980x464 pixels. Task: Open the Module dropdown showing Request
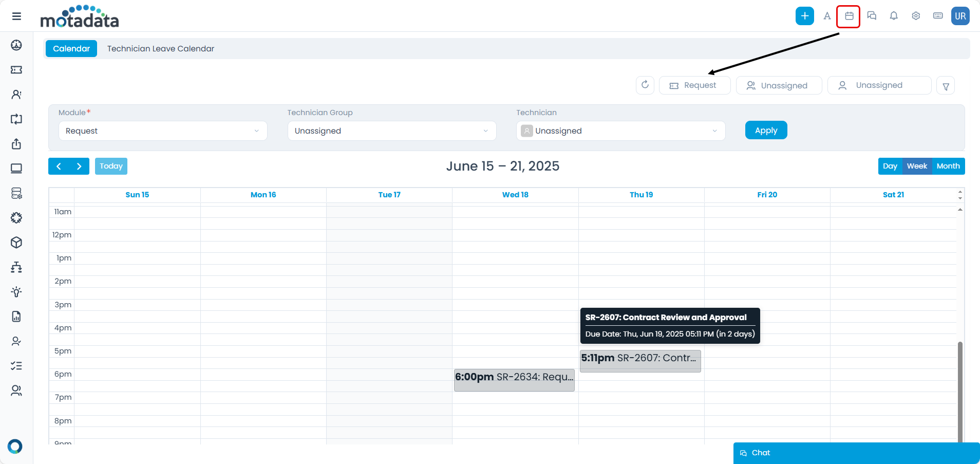pyautogui.click(x=163, y=131)
